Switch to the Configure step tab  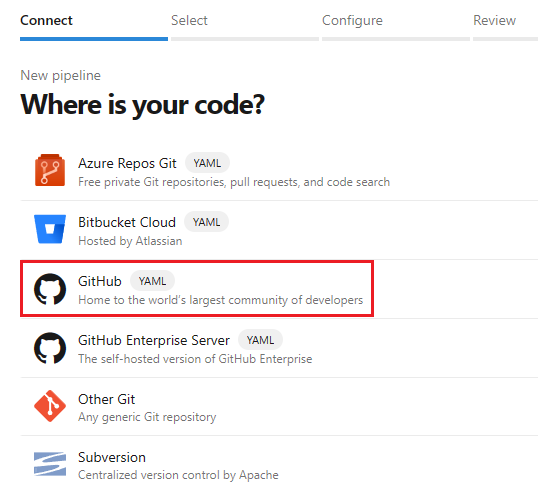[x=396, y=26]
